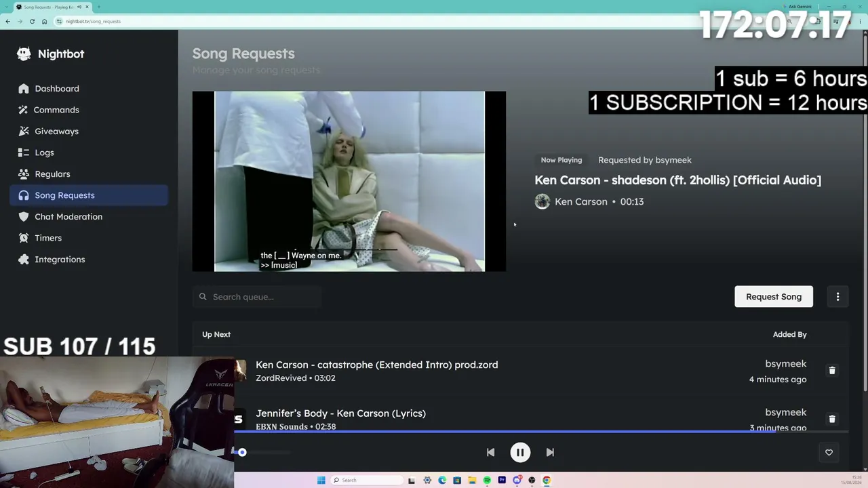This screenshot has width=868, height=488.
Task: Open Task View from the taskbar
Action: (412, 480)
